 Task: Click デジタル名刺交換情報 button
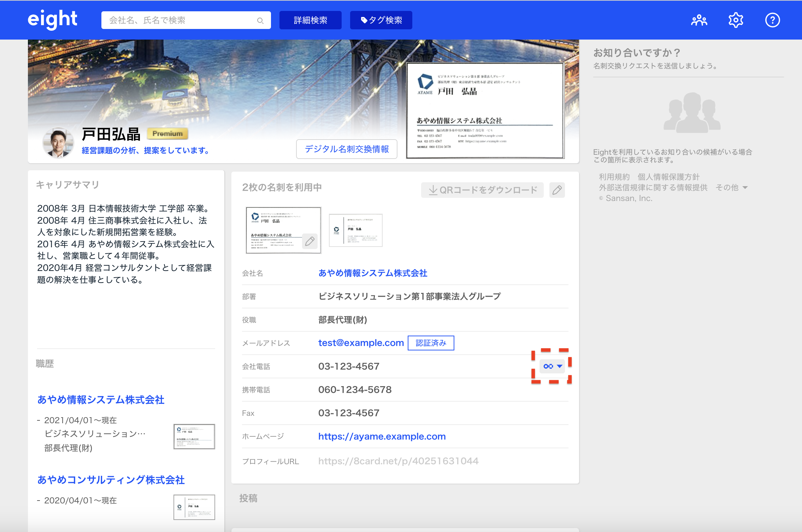[x=347, y=149]
